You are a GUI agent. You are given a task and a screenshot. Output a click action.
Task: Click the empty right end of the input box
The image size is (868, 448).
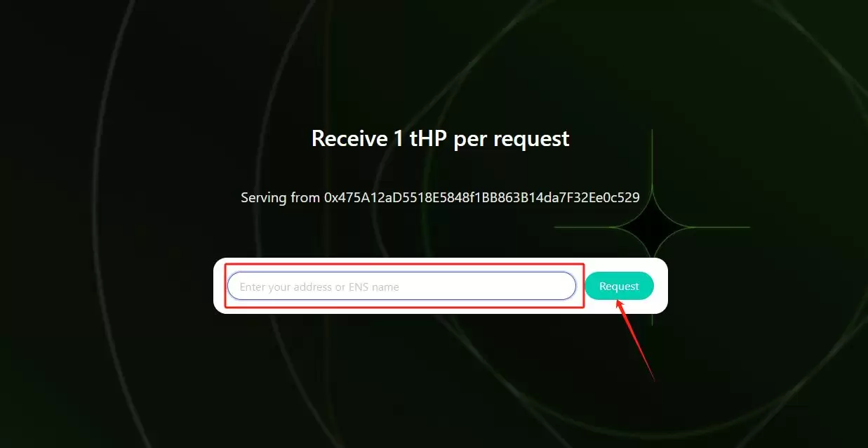coord(533,286)
